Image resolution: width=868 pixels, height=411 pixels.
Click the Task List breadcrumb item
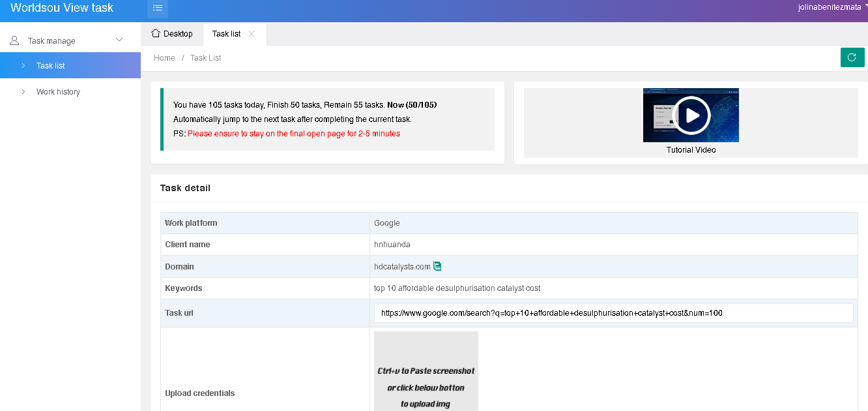pyautogui.click(x=205, y=58)
